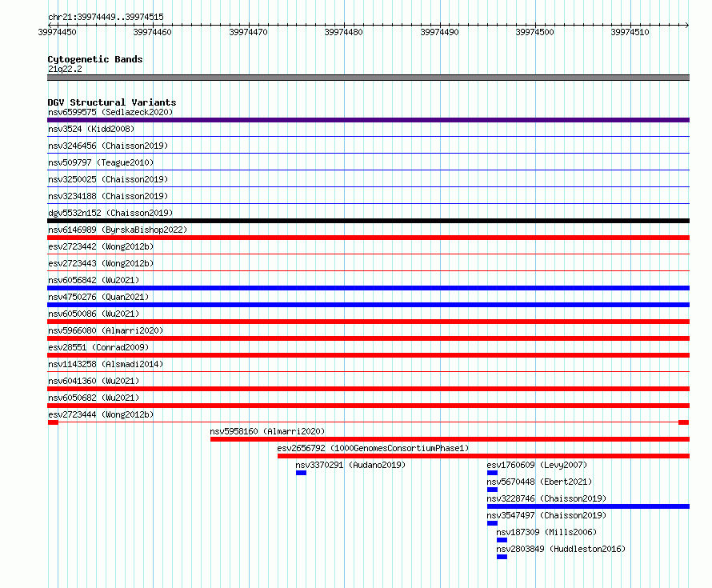Click the Cytogenetic Bands track heading
Screen dimensions: 712x588
tap(95, 59)
